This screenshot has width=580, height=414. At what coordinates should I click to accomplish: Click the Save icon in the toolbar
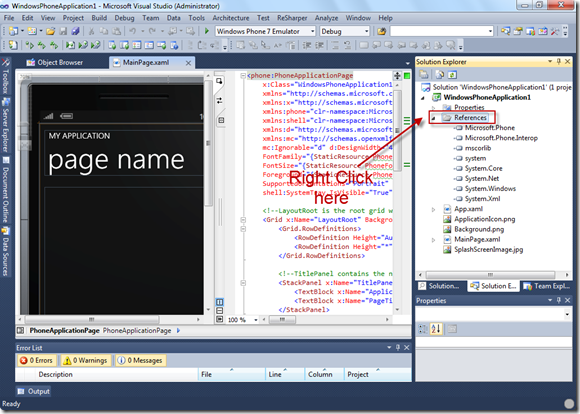point(63,31)
